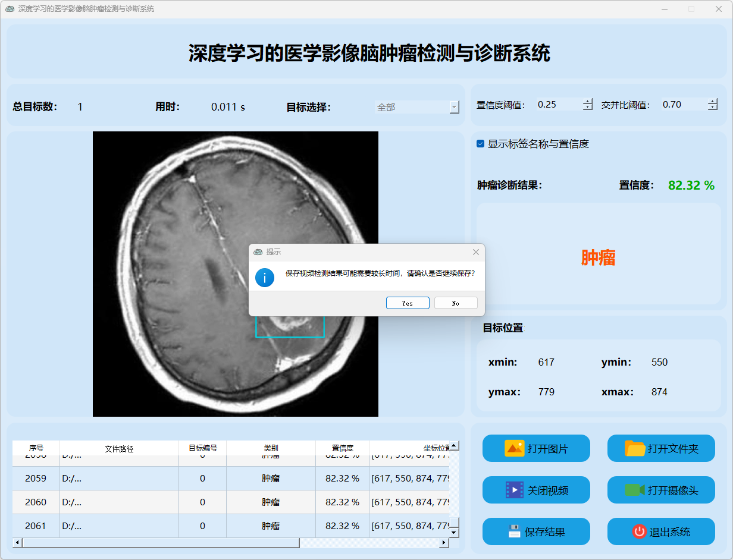Decrease the 交并比阈值 value with down arrow
The width and height of the screenshot is (733, 560).
pos(713,108)
